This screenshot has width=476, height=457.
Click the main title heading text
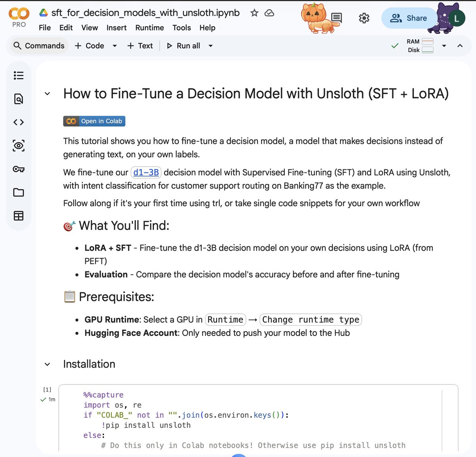tap(256, 94)
